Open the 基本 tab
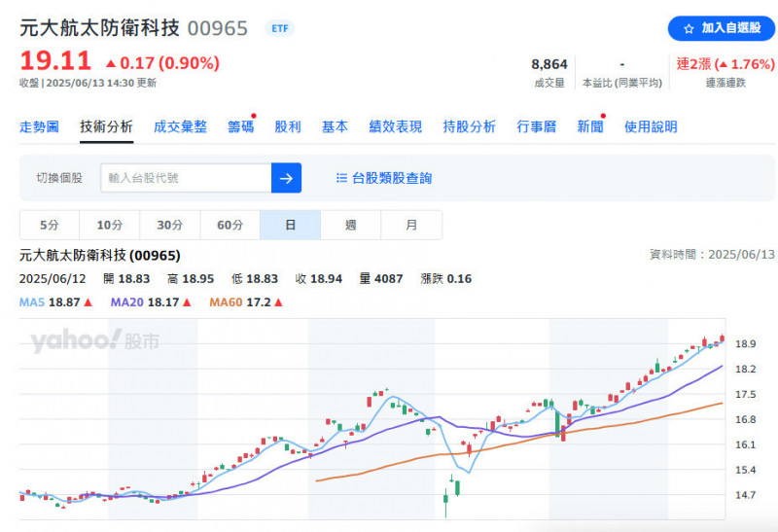 (x=335, y=126)
